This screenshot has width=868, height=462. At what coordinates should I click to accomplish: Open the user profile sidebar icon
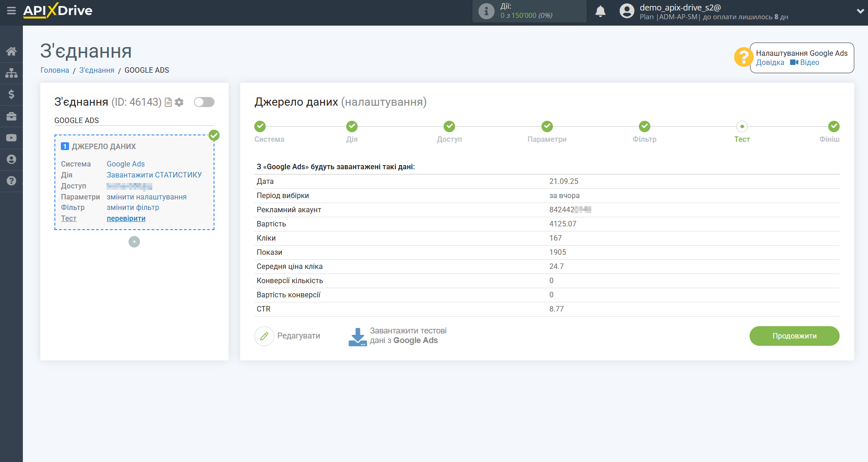coord(11,159)
